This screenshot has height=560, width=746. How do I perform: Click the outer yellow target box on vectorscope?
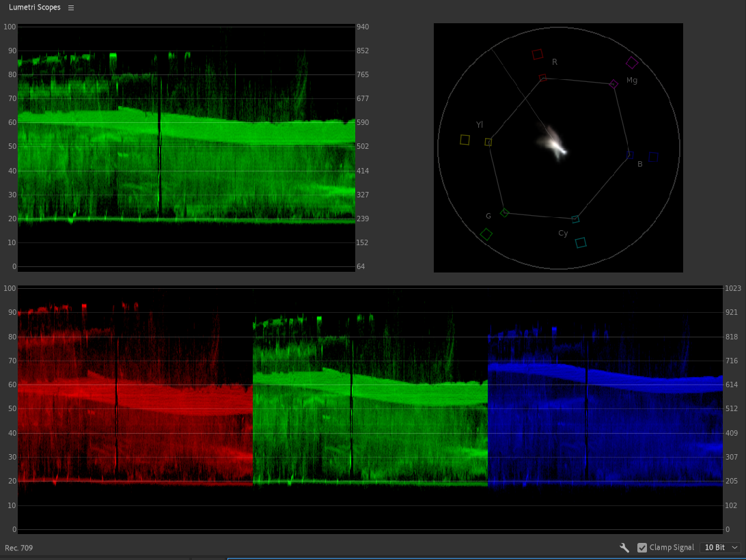tap(465, 140)
